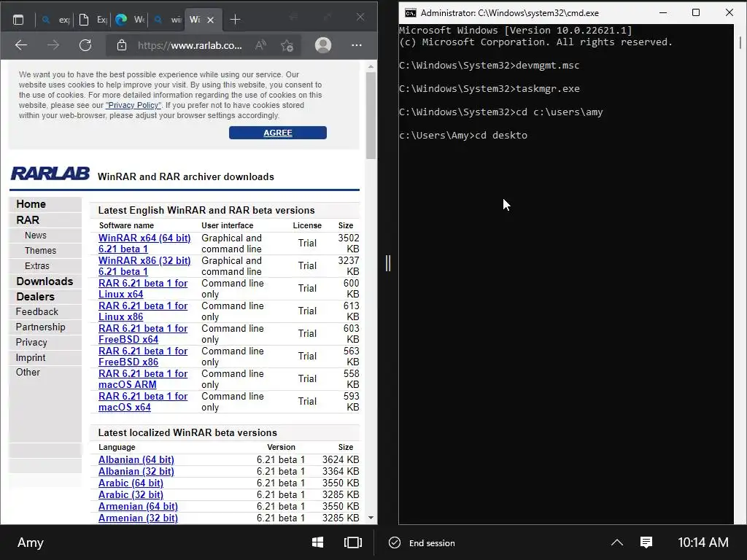Open RAR 6.21 beta 1 for macOS ARM
The height and width of the screenshot is (560, 747).
[143, 379]
